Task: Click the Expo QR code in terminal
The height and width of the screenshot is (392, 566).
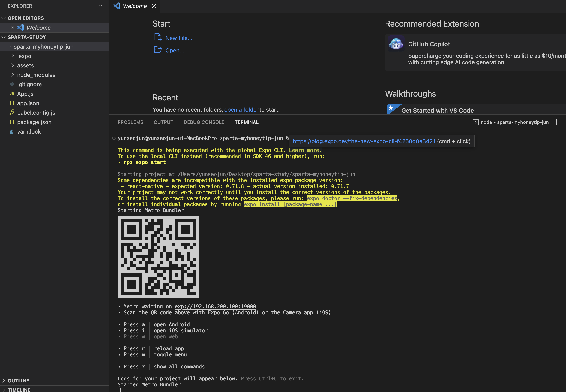Action: (x=158, y=257)
